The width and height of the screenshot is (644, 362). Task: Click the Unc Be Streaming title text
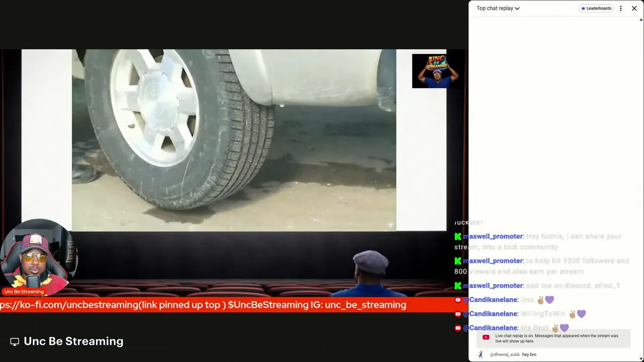pyautogui.click(x=73, y=341)
